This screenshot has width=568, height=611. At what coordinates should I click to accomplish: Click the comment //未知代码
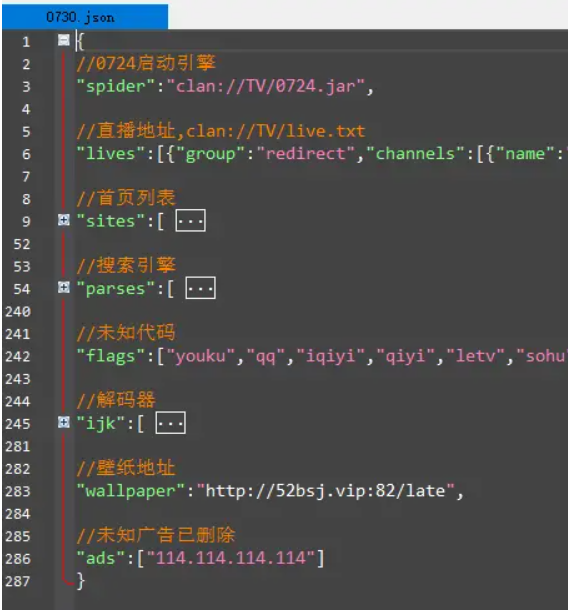click(126, 333)
